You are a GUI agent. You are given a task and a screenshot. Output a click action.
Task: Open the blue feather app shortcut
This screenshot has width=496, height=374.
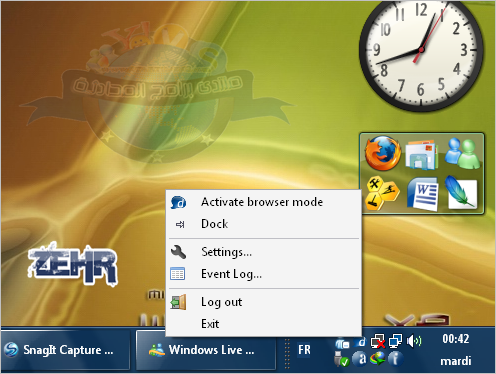pyautogui.click(x=461, y=192)
